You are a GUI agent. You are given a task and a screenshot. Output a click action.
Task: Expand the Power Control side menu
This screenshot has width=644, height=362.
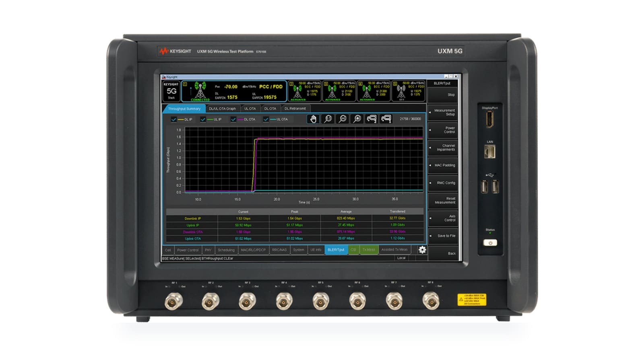[442, 130]
